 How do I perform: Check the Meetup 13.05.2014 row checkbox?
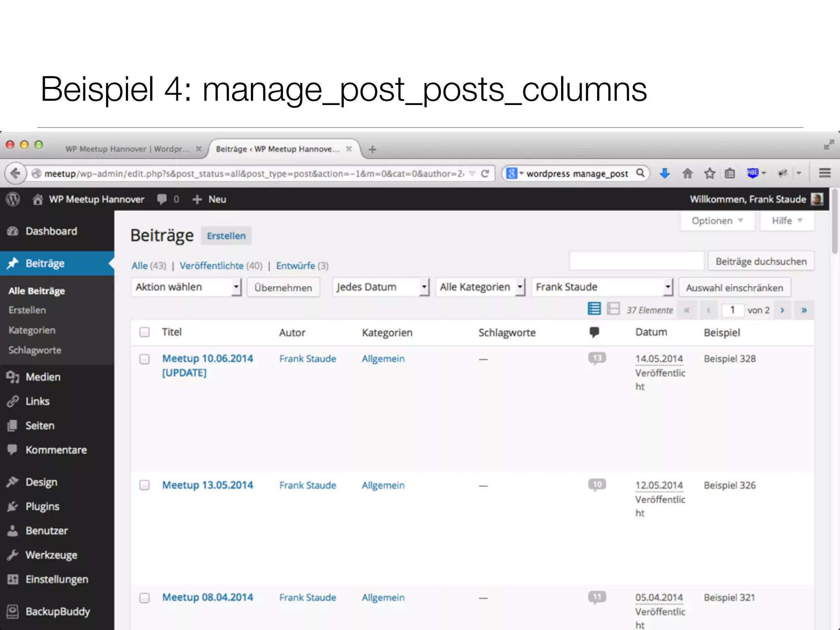144,485
